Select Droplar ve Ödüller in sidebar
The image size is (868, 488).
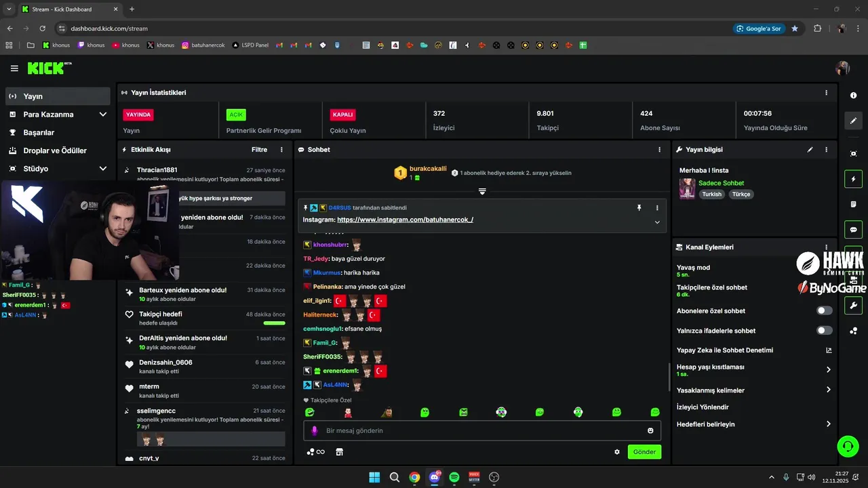[x=58, y=150]
